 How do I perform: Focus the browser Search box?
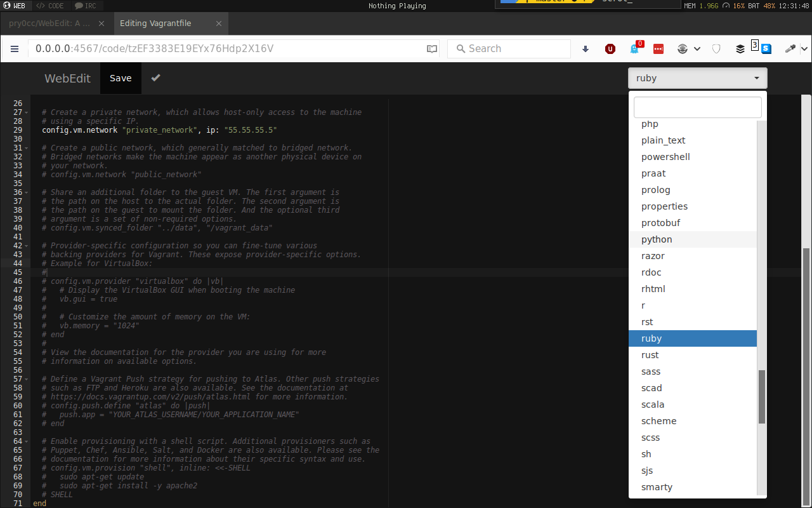509,49
